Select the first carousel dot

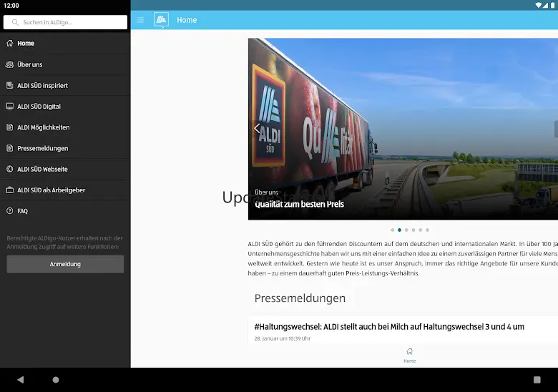393,230
